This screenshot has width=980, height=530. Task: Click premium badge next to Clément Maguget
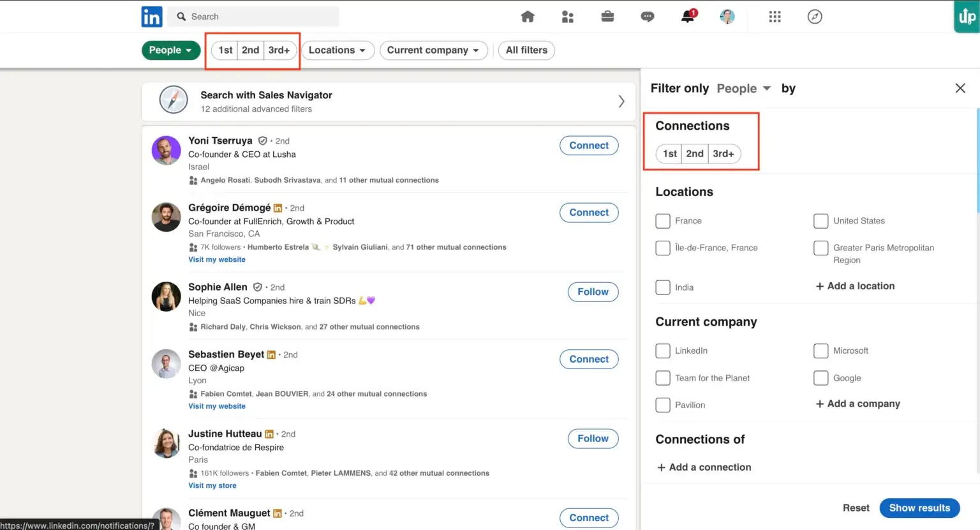coord(278,513)
